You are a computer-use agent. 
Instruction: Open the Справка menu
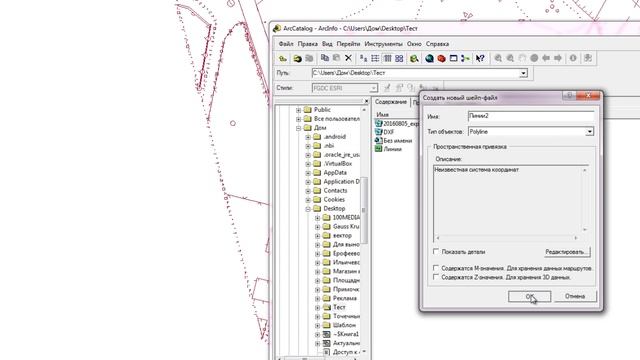tap(438, 44)
